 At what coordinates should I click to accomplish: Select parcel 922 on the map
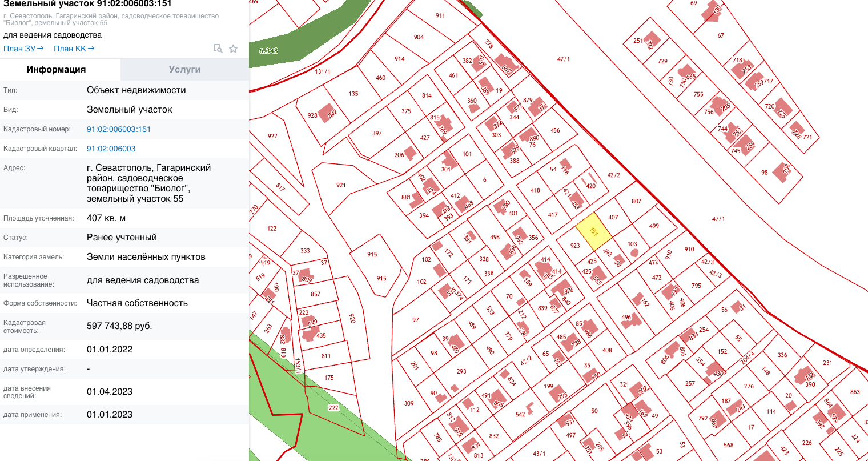pyautogui.click(x=272, y=136)
